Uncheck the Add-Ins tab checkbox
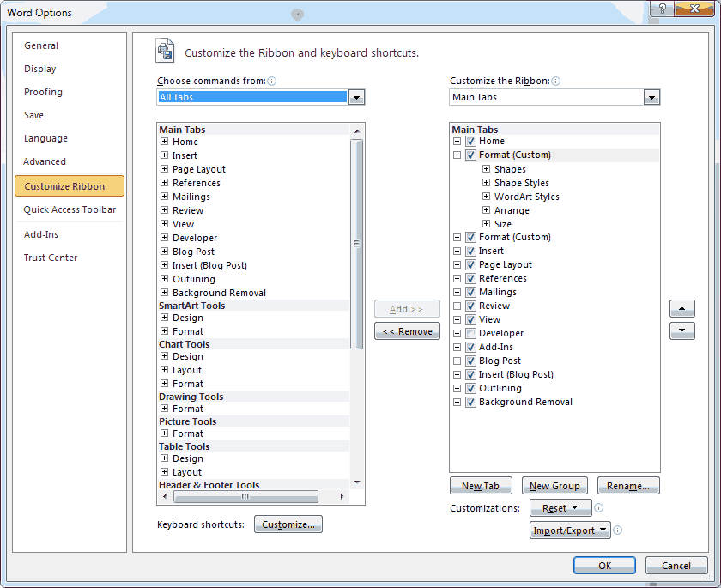 coord(470,347)
